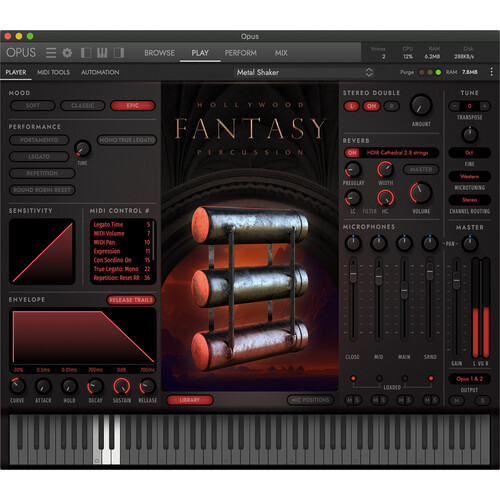Load the Mid mic via its Loaded LED
The image size is (500, 500).
click(379, 378)
